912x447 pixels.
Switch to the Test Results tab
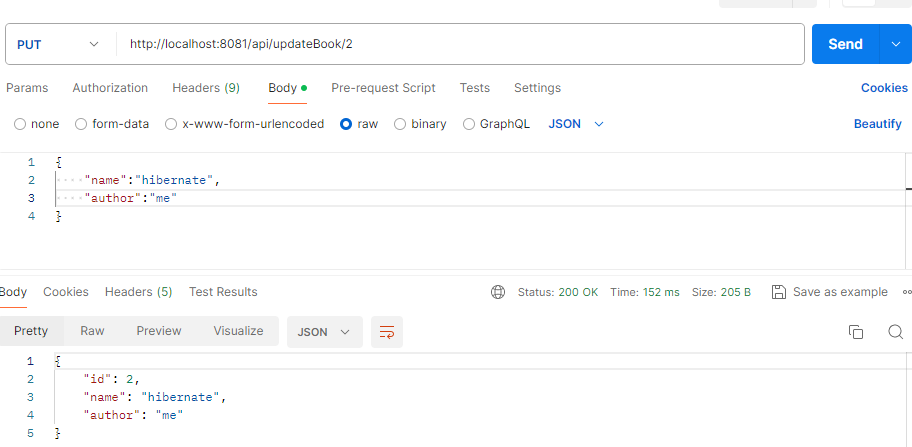coord(223,292)
